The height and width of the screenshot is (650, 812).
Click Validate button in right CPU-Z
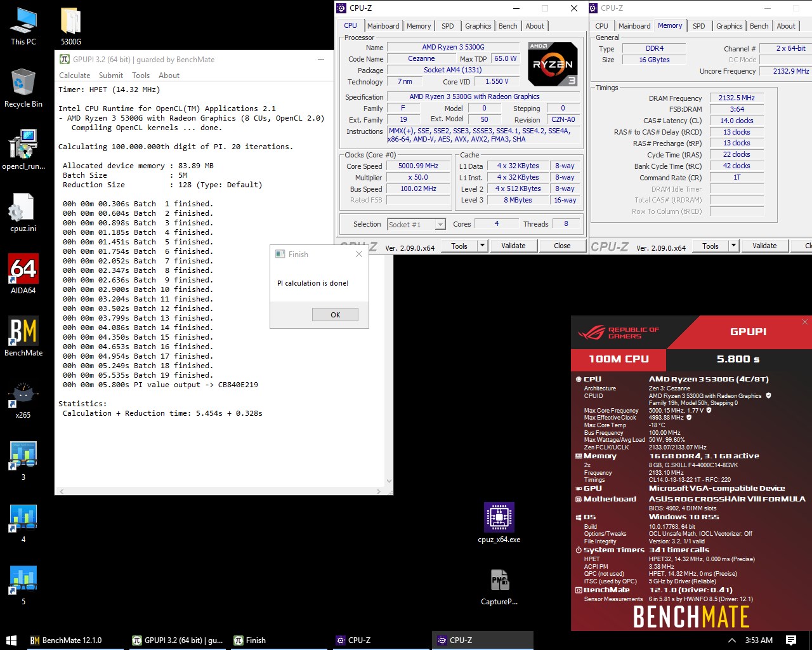[x=764, y=246]
